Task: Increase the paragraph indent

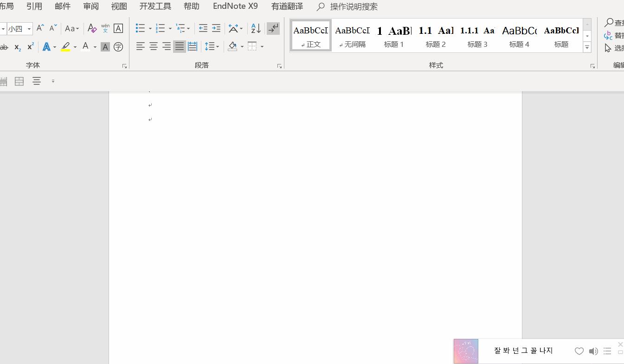Action: tap(216, 28)
